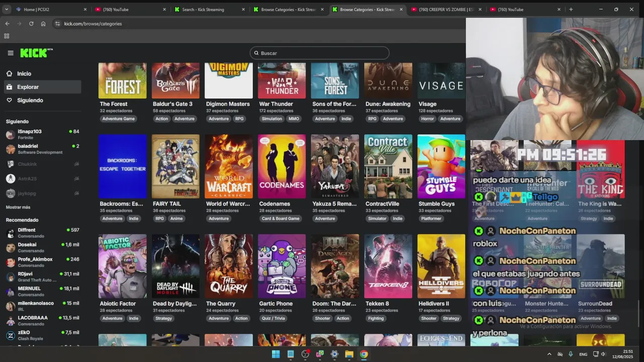Open Google Chrome from the taskbar

pyautogui.click(x=364, y=354)
